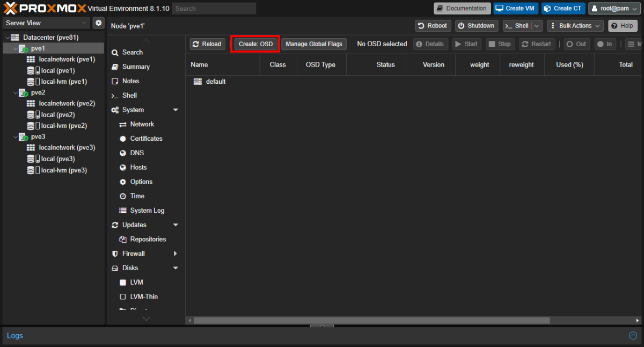Collapse the pve1 tree node
The height and width of the screenshot is (347, 644).
click(x=16, y=48)
